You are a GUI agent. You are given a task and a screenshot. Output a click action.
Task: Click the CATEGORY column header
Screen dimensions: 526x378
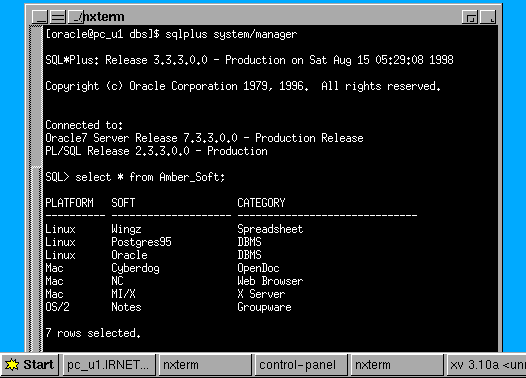(x=261, y=203)
